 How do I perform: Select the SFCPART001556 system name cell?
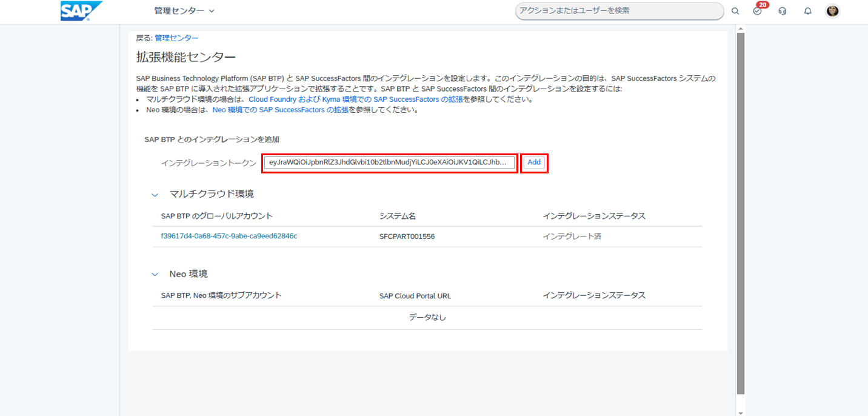click(407, 237)
